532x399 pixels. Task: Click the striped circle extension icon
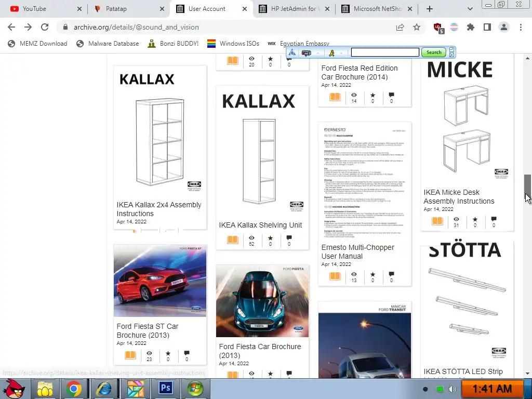pyautogui.click(x=454, y=27)
